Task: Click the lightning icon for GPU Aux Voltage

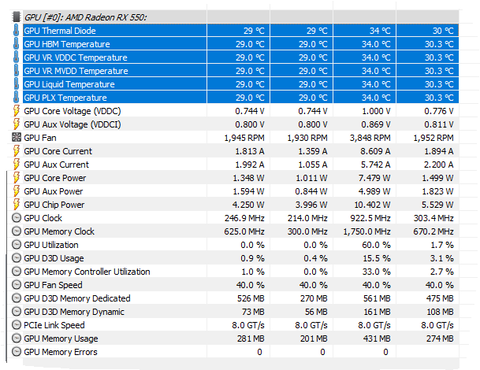Action: pyautogui.click(x=16, y=124)
